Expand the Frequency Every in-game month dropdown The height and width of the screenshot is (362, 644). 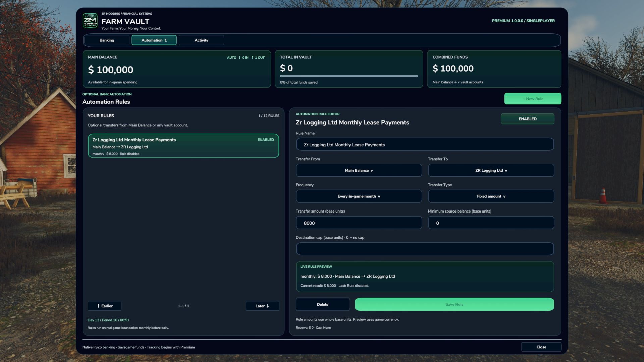(359, 196)
